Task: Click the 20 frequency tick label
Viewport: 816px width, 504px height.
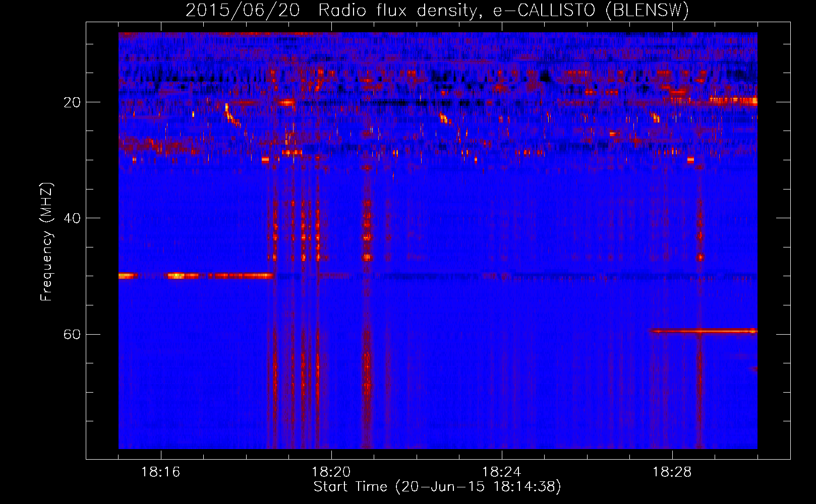Action: tap(72, 102)
